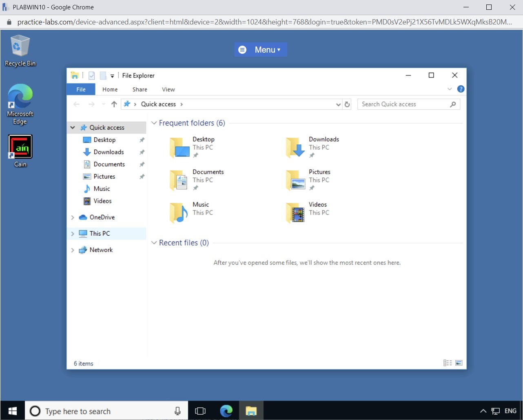Open the File menu
Screen dimensions: 523x420
pos(81,89)
